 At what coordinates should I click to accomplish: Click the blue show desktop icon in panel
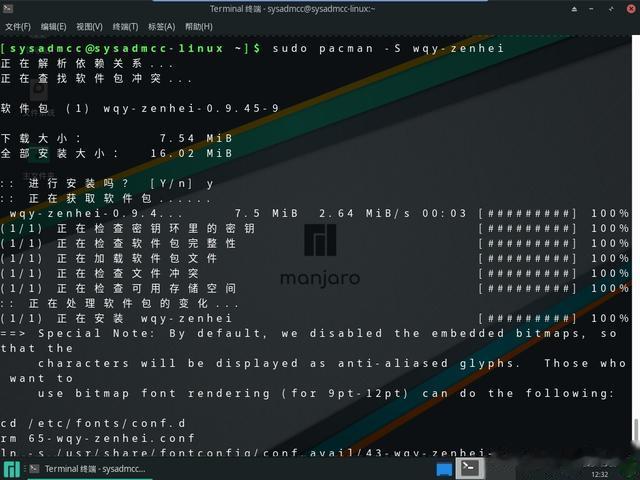444,469
